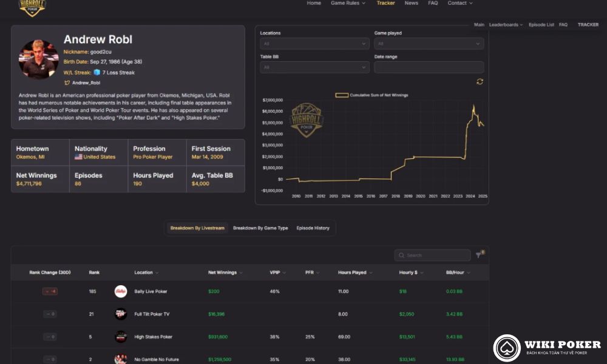607x364 pixels.
Task: Expand the Table BB dropdown
Action: [314, 67]
